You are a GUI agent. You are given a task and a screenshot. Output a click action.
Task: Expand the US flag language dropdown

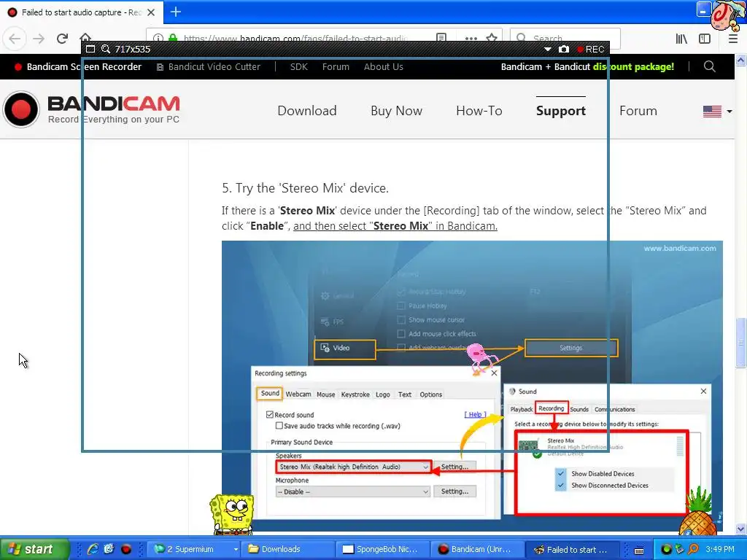[x=718, y=111]
